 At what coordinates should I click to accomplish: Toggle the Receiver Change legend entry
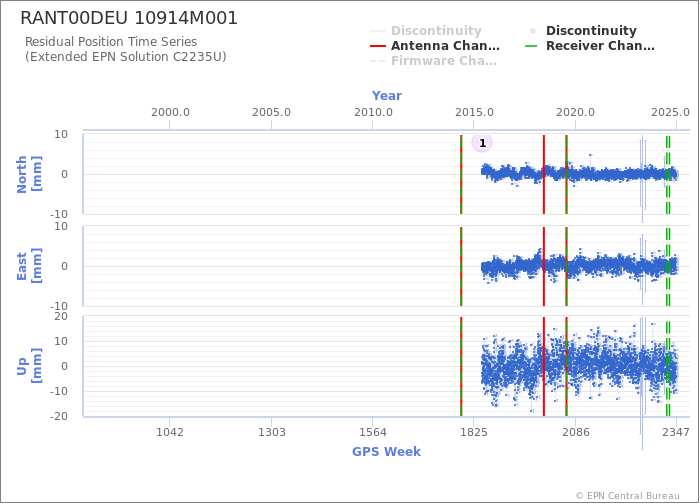(590, 46)
